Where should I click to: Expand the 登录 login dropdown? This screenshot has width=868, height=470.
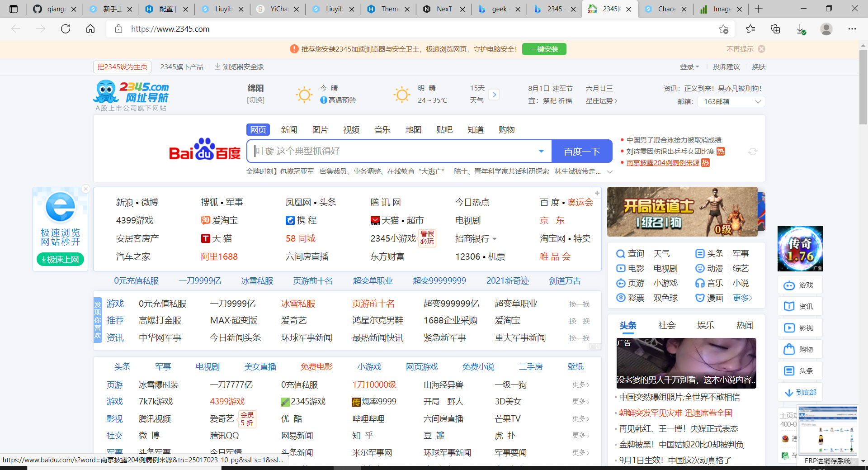689,66
